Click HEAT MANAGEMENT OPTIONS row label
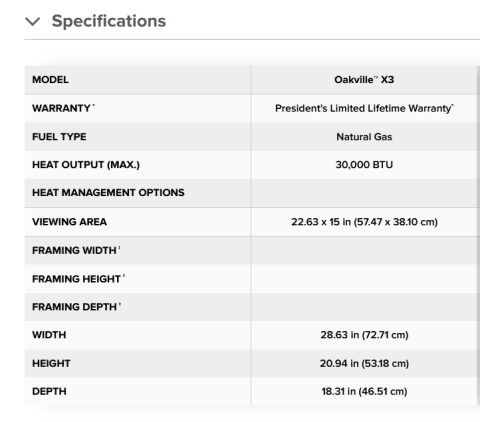 pos(108,193)
